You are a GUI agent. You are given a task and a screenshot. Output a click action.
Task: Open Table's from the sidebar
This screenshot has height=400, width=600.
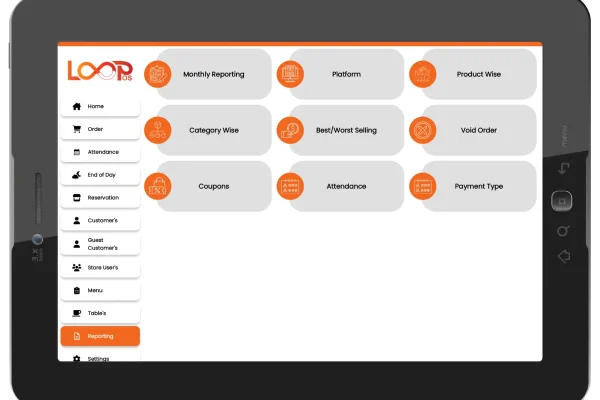[x=100, y=313]
